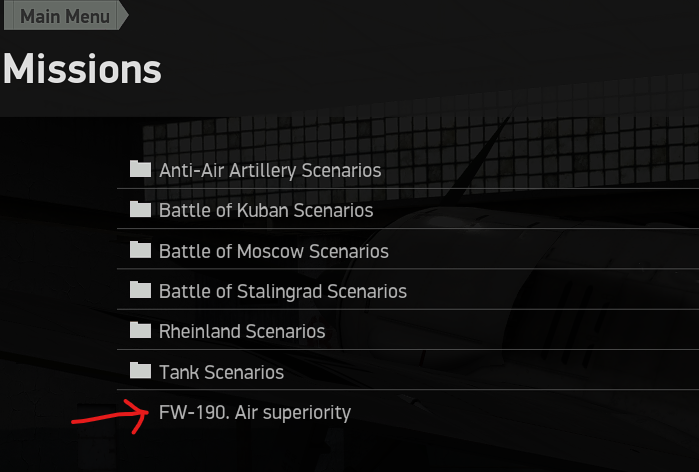Choose the Rheinland Scenarios text entry
699x472 pixels.
point(242,331)
